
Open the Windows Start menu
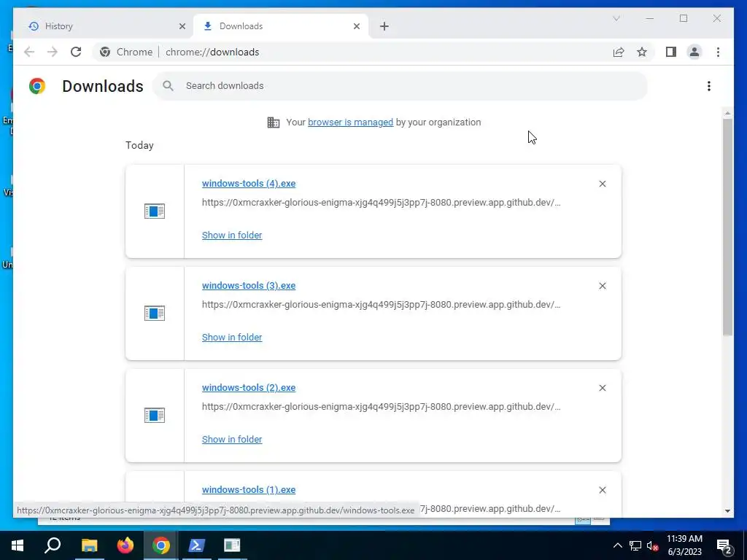pos(18,545)
